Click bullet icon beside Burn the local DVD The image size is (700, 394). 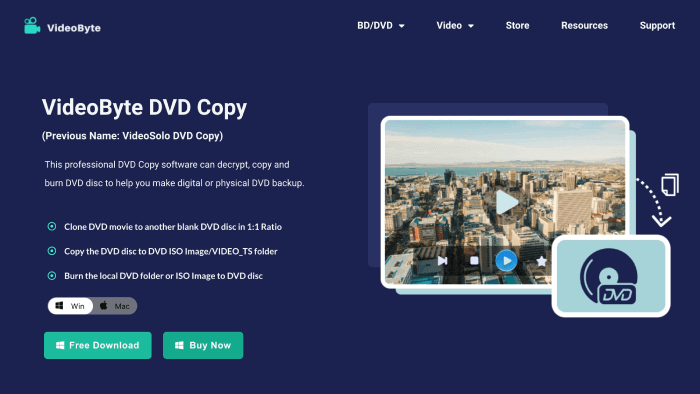coord(52,276)
